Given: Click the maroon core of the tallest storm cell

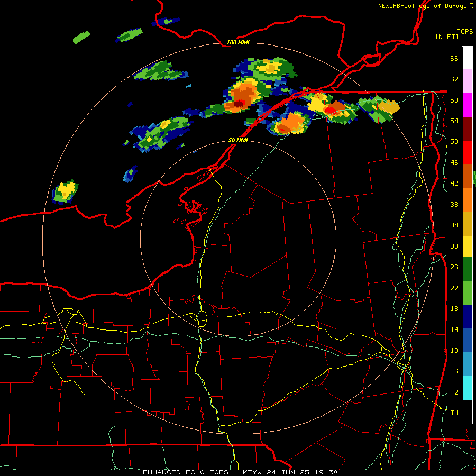Looking at the screenshot, I should pos(239,104).
